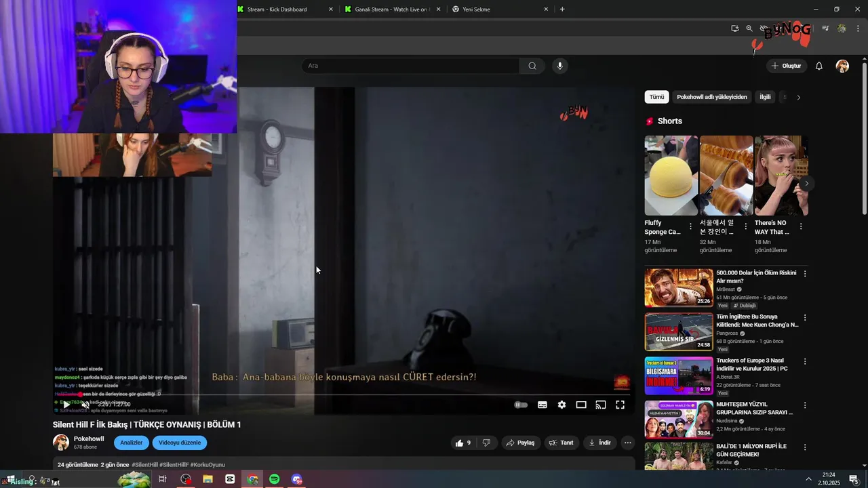This screenshot has height=488, width=868.
Task: Open the YouTube account avatar menu
Action: pyautogui.click(x=842, y=66)
